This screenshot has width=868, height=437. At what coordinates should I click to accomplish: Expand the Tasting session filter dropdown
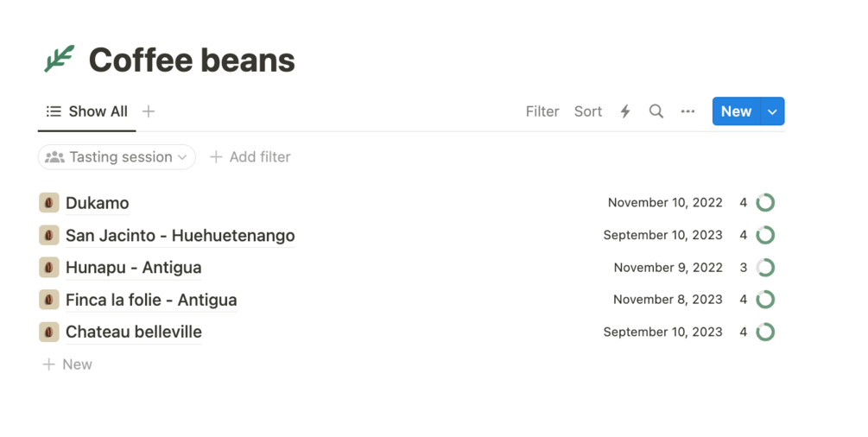tap(117, 157)
